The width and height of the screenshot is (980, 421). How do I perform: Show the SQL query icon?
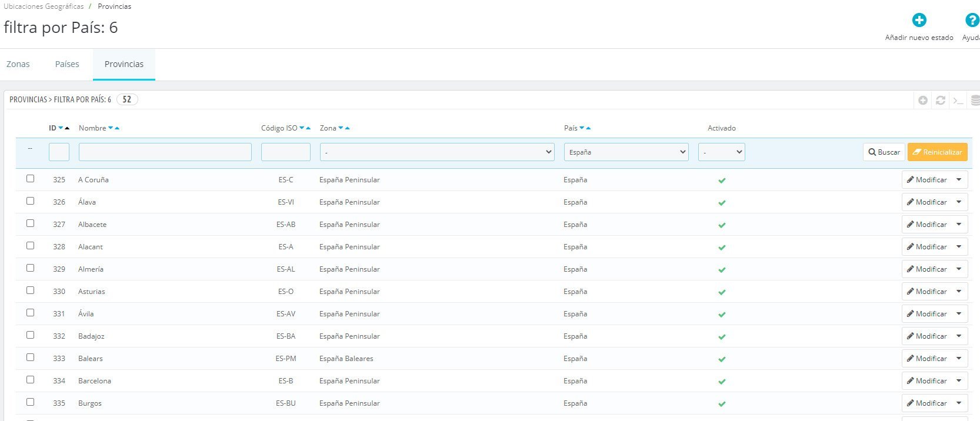click(x=958, y=101)
